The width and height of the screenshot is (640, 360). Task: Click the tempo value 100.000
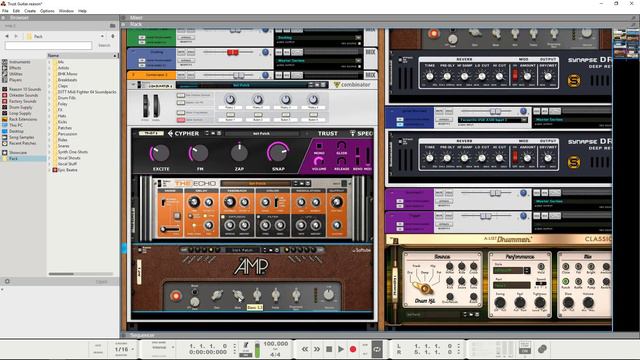click(x=276, y=344)
